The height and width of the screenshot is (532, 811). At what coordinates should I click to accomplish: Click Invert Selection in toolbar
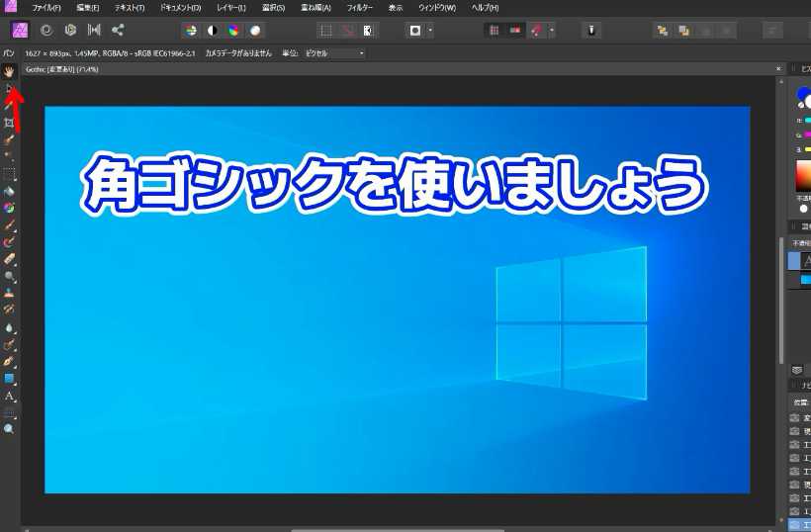[368, 31]
